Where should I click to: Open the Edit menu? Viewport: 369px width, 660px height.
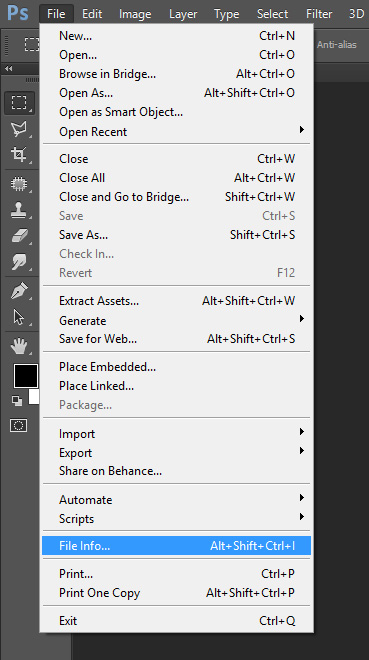[x=92, y=14]
